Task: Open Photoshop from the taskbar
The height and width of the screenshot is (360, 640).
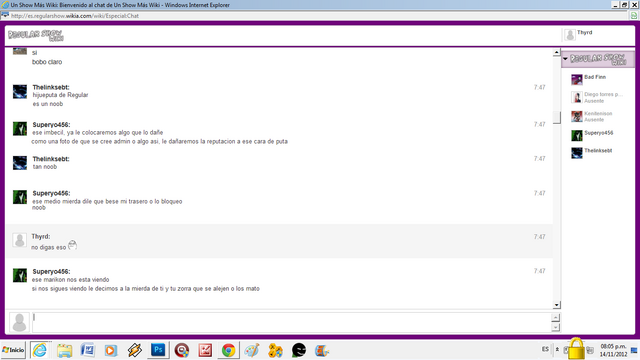Action: (158, 350)
